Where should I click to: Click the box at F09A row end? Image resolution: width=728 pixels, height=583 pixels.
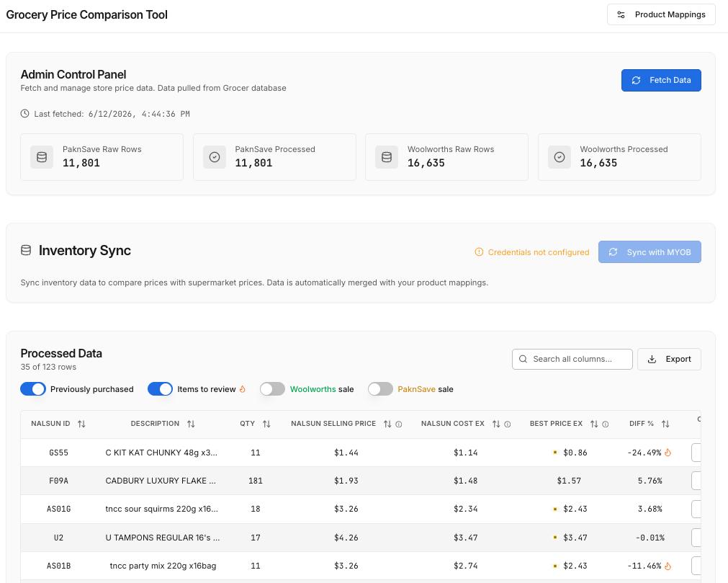click(x=696, y=481)
